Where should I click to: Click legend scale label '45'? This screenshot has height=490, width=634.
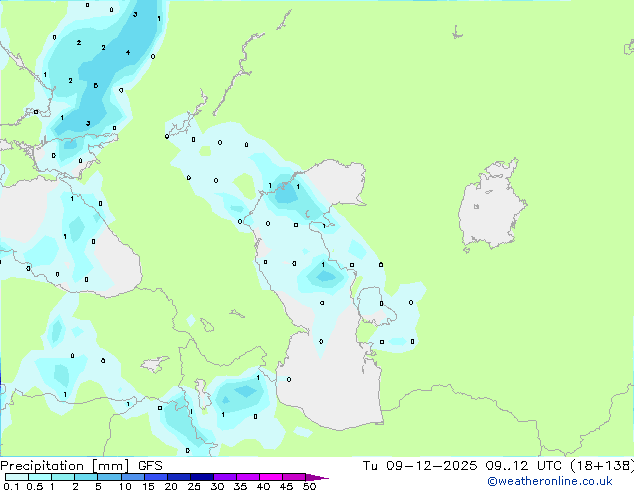pos(286,486)
